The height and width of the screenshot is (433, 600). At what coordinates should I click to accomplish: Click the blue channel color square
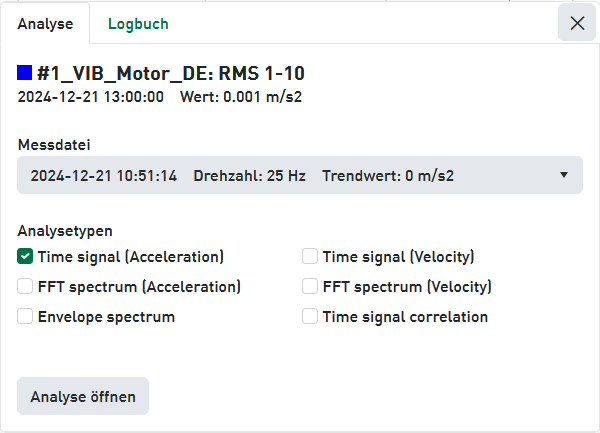25,72
